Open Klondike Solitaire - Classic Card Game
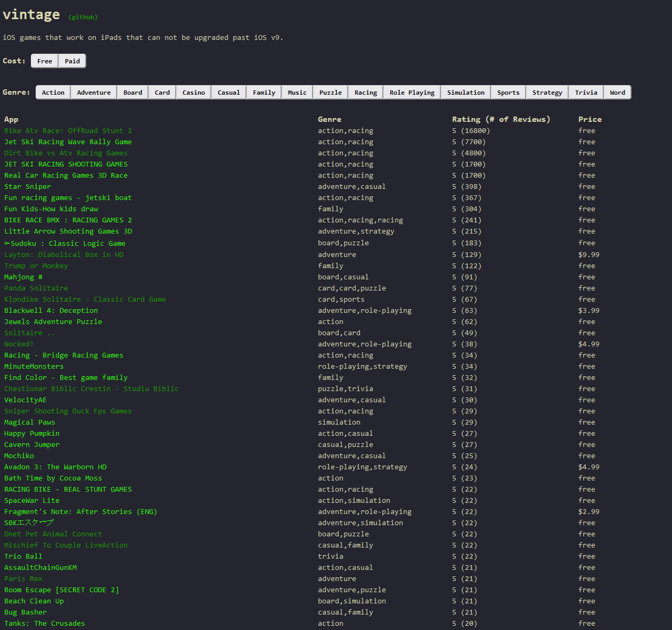Viewport: 672px width, 630px height. tap(85, 300)
